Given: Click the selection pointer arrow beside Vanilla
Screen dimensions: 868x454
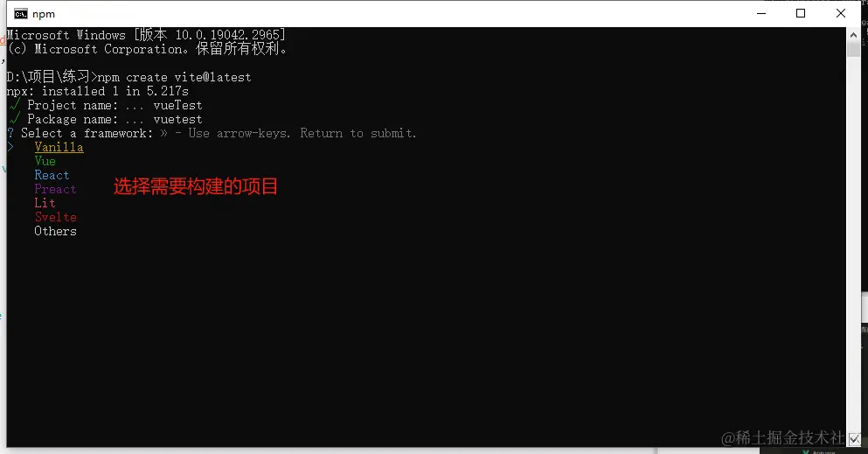Looking at the screenshot, I should coord(10,147).
